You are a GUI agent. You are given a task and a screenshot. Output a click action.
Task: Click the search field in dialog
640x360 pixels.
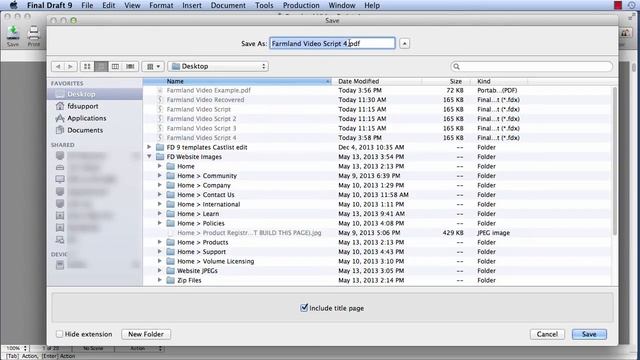pyautogui.click(x=531, y=67)
